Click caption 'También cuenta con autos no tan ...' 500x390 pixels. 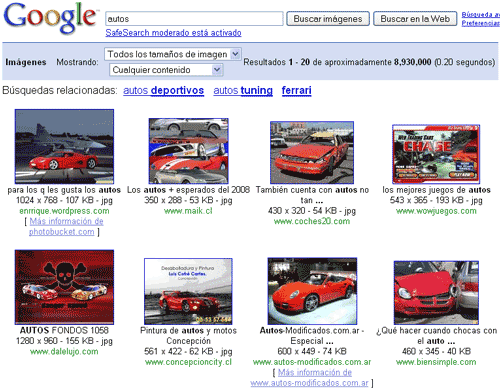click(312, 195)
